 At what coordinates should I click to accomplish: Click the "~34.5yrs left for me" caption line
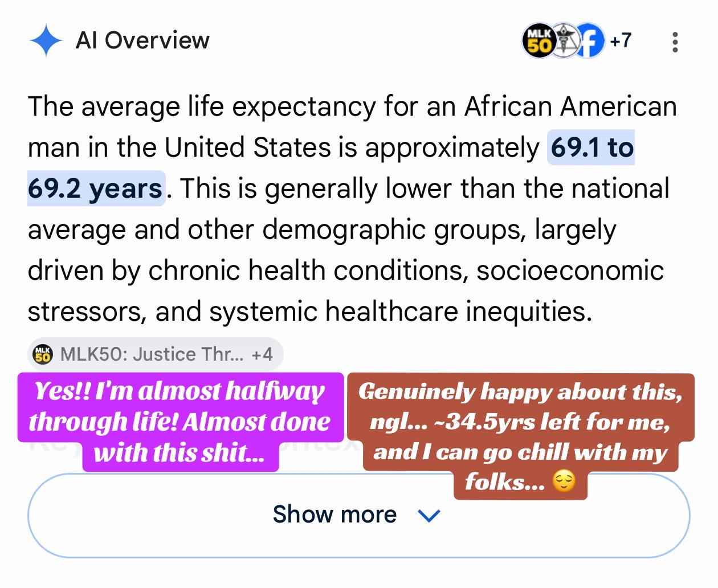[x=519, y=422]
